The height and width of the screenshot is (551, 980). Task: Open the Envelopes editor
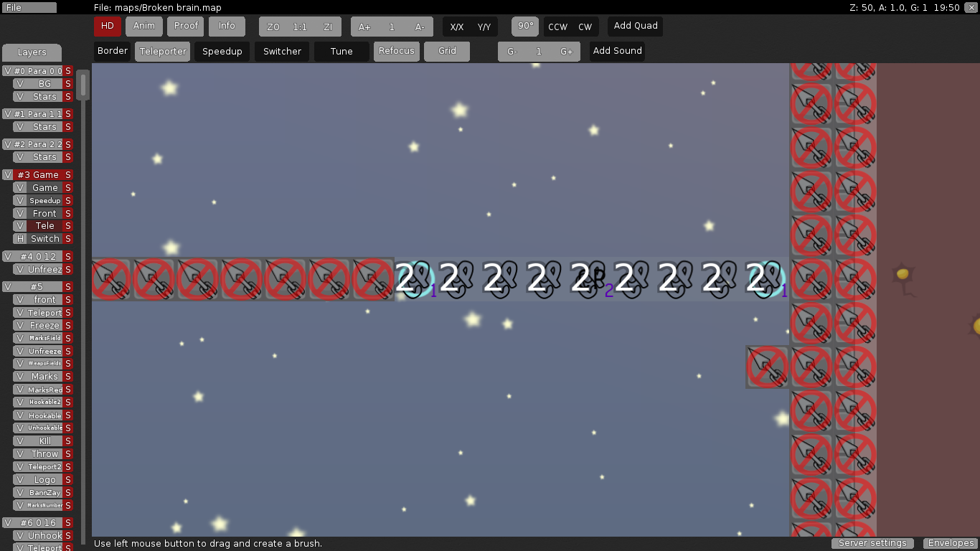pos(950,543)
